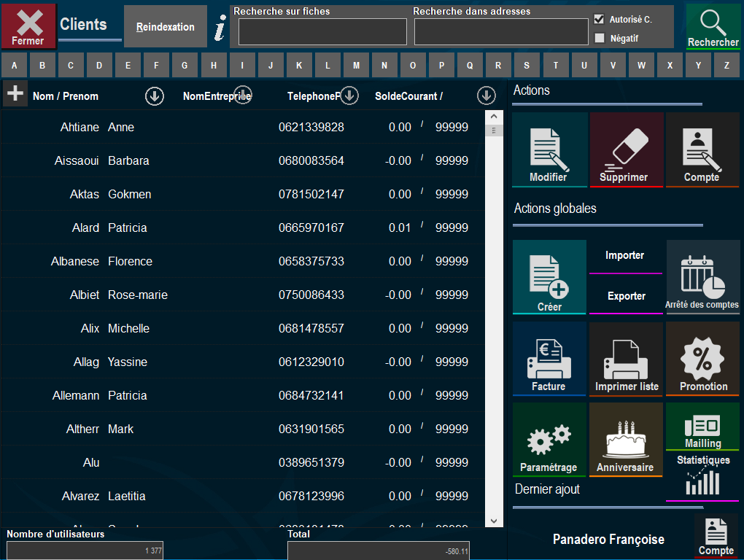744x560 pixels.
Task: Filter clients by letter P
Action: 441,65
